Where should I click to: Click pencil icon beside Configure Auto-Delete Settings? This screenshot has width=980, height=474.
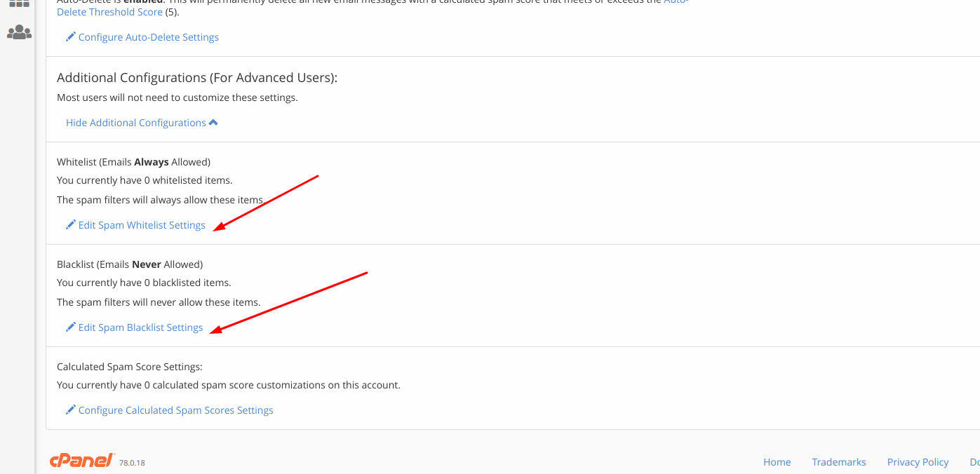(x=70, y=36)
